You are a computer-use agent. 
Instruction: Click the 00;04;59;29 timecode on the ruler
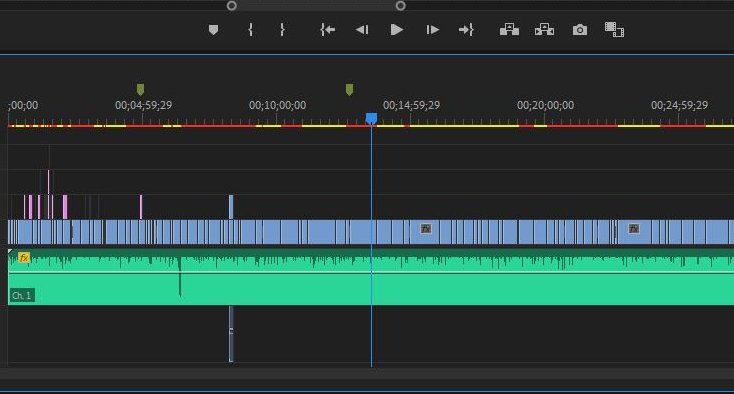pos(144,105)
